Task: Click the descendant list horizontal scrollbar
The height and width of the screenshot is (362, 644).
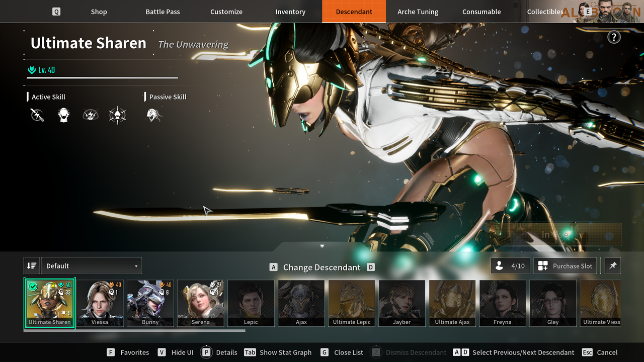Action: click(134, 330)
